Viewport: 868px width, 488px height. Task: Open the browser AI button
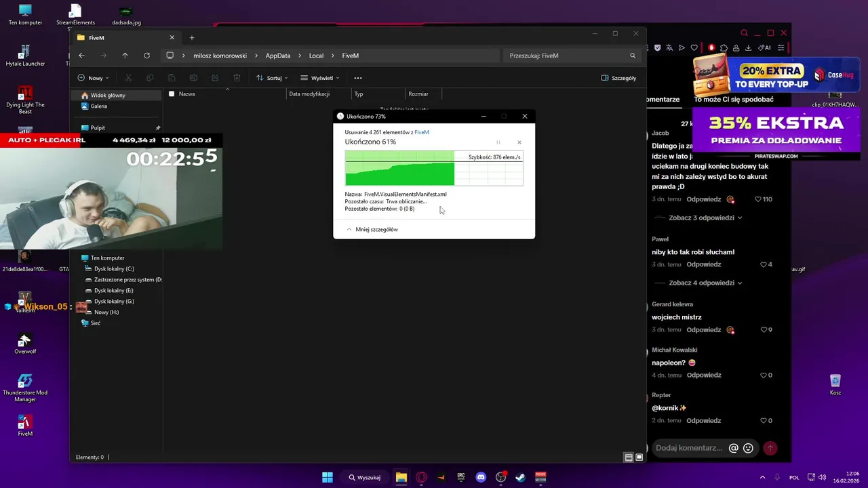pyautogui.click(x=764, y=48)
